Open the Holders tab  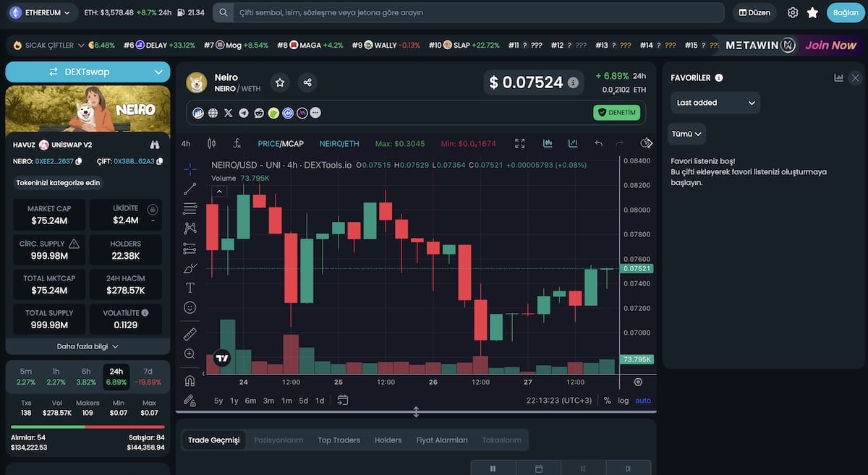388,440
